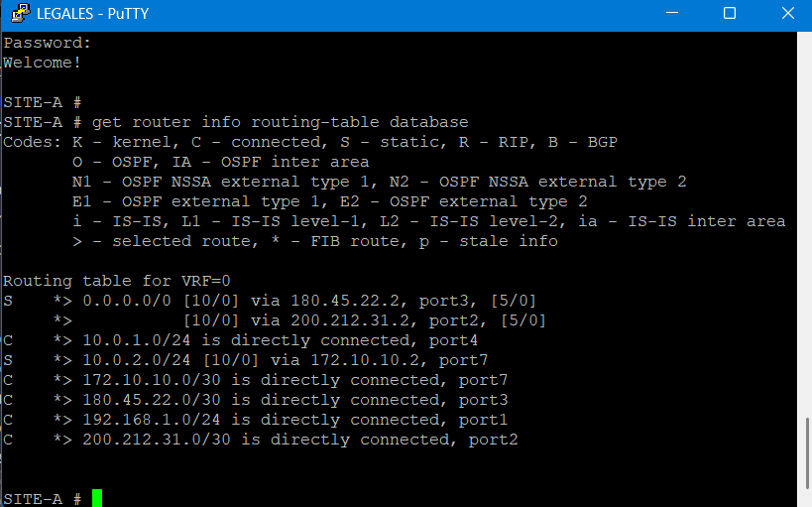Maximize the LEGALES PuTTY window

pyautogui.click(x=730, y=14)
